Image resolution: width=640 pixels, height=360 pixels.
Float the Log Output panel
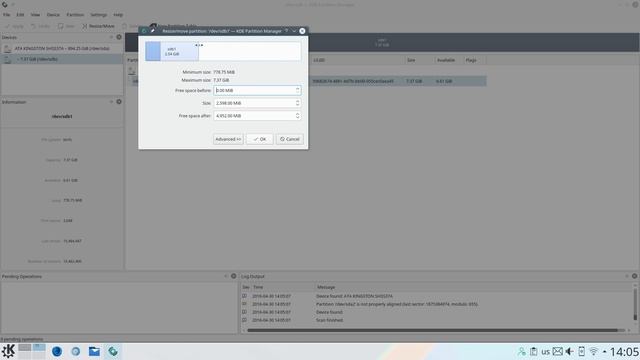(x=627, y=276)
